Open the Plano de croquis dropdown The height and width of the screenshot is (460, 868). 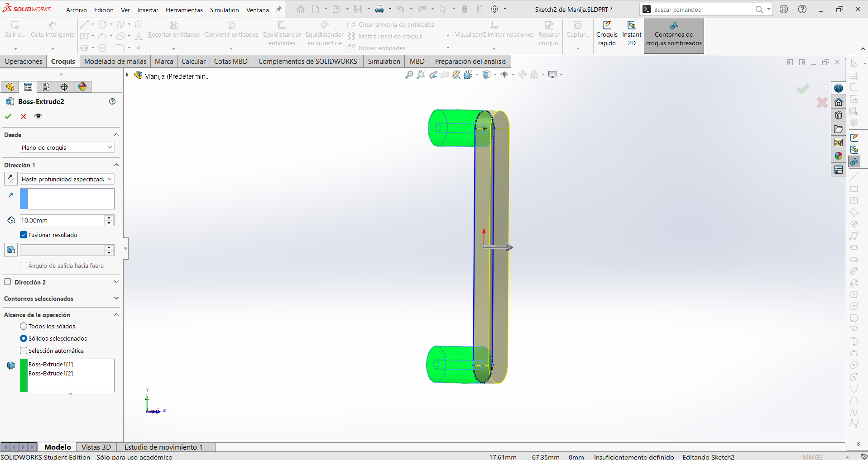point(67,147)
